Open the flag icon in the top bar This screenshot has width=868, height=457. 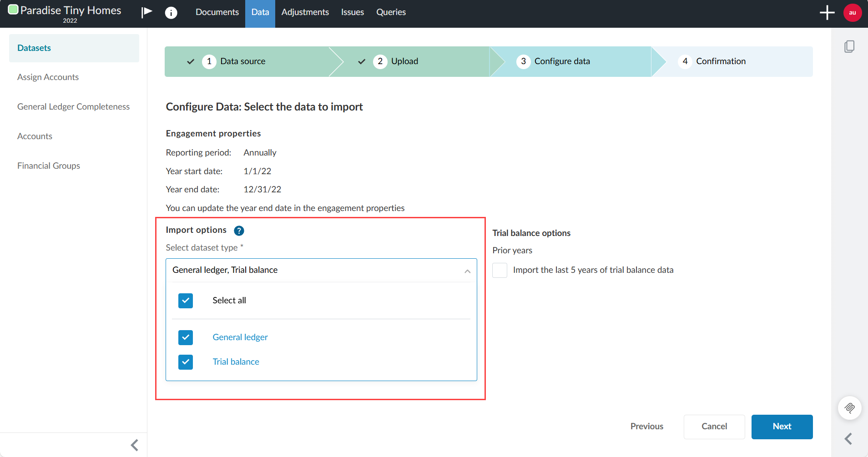pyautogui.click(x=146, y=12)
